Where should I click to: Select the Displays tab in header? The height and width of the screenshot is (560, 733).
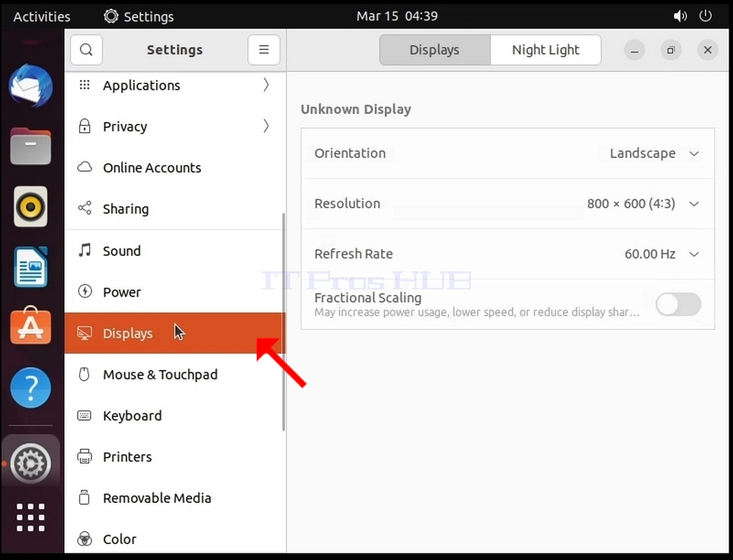pyautogui.click(x=435, y=49)
